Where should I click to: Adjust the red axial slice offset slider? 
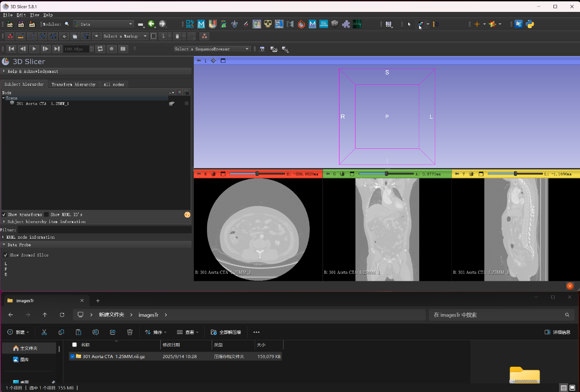[257, 174]
